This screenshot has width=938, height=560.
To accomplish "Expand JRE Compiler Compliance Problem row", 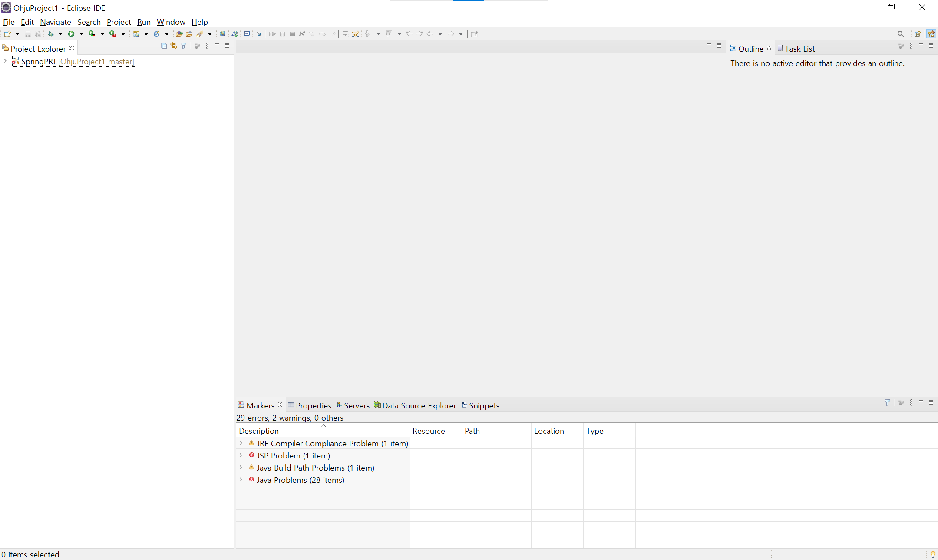I will 241,443.
